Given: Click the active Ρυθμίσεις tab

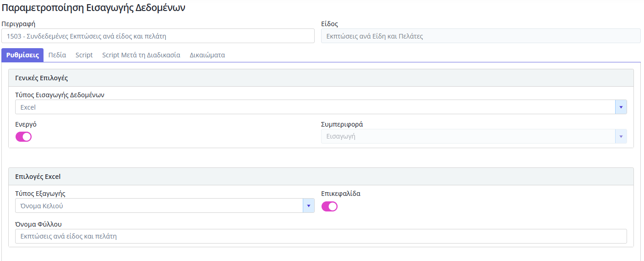Looking at the screenshot, I should [22, 55].
